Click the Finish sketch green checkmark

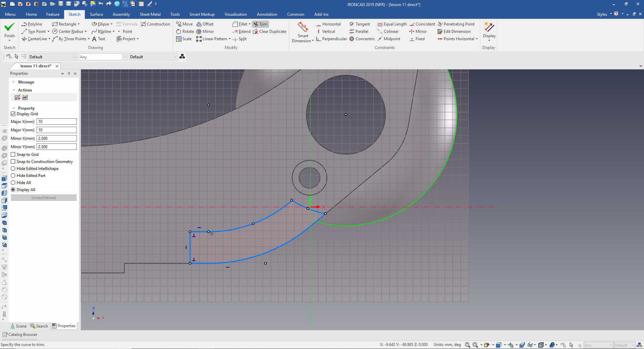pyautogui.click(x=9, y=27)
